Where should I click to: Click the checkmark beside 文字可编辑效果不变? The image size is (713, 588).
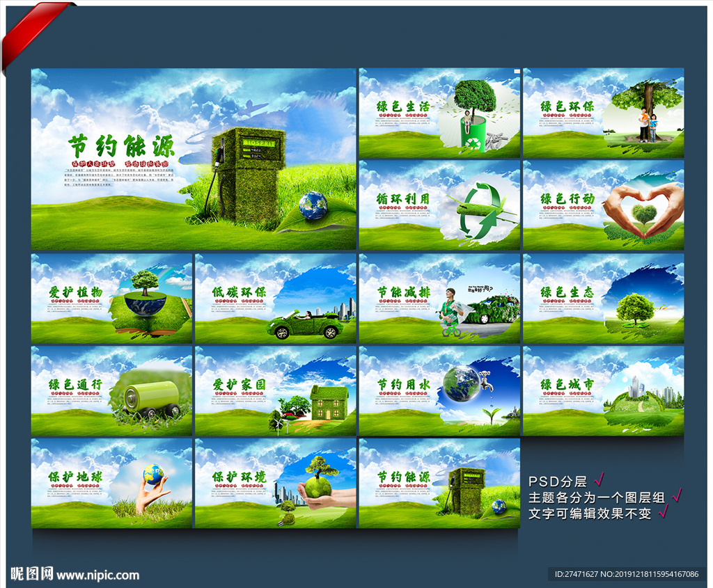663,511
